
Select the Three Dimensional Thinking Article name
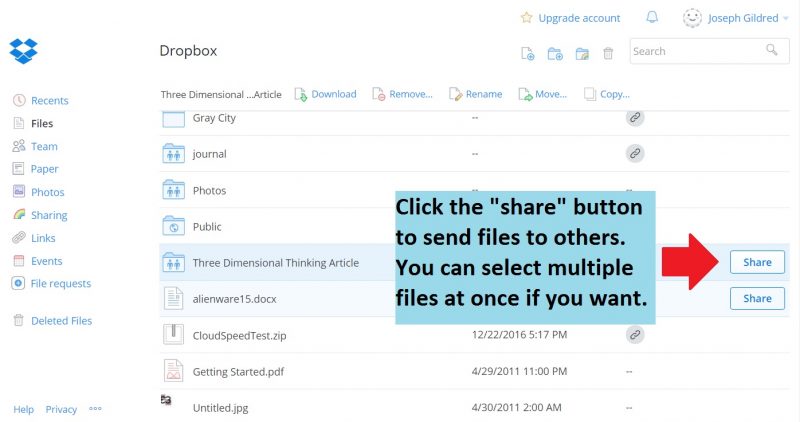click(x=276, y=263)
